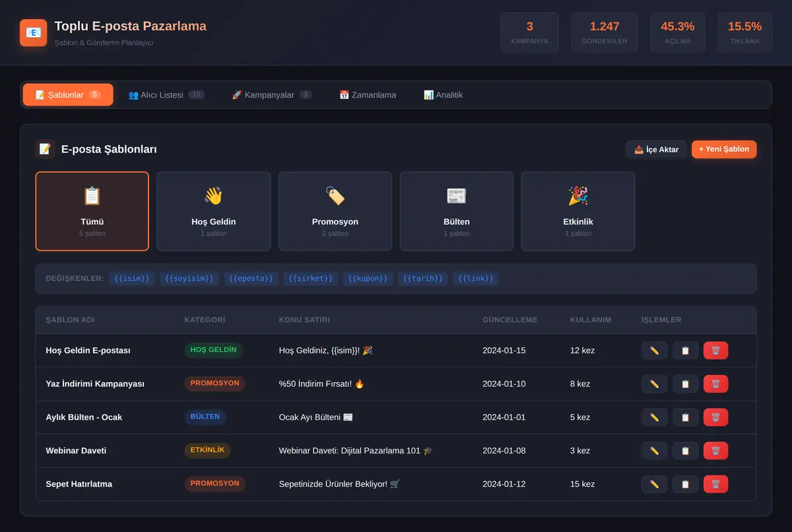
Task: Duplicate the Sepet Hatırlatma template
Action: (x=685, y=484)
